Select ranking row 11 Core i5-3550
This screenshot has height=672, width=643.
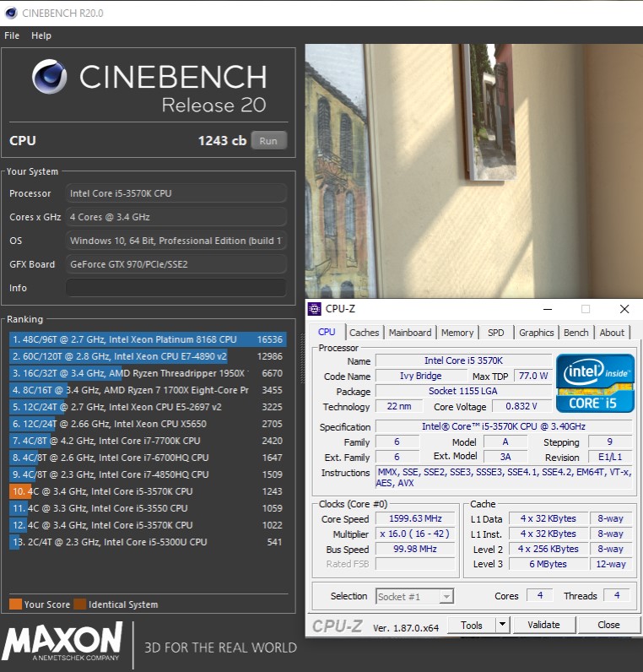(x=148, y=508)
